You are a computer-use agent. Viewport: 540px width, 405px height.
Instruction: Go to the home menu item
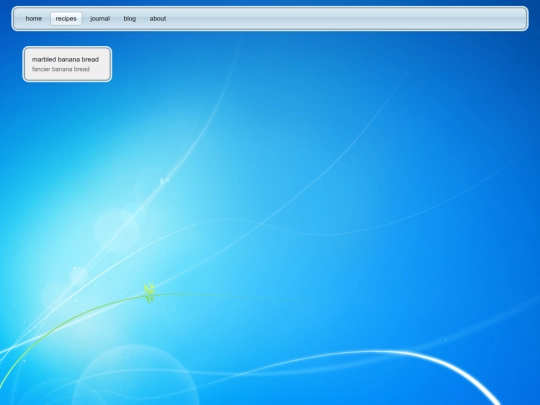click(x=33, y=19)
